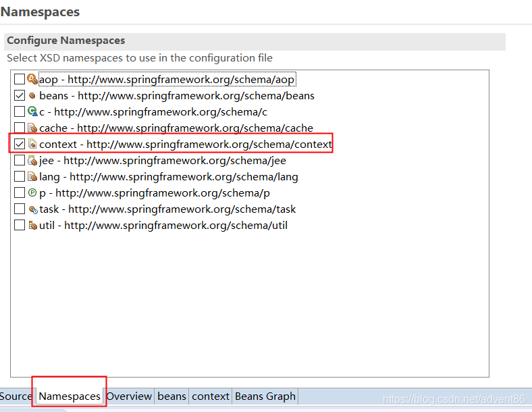This screenshot has width=532, height=412.
Task: Click the c namespace icon
Action: (x=32, y=111)
